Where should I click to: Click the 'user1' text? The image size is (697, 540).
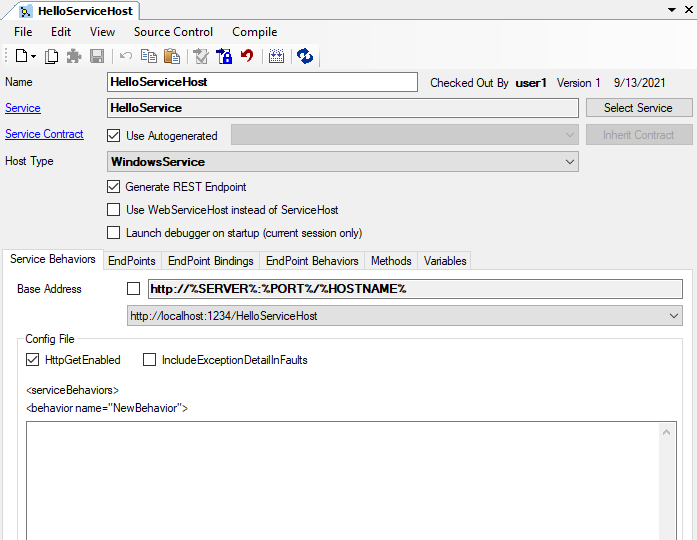click(531, 83)
